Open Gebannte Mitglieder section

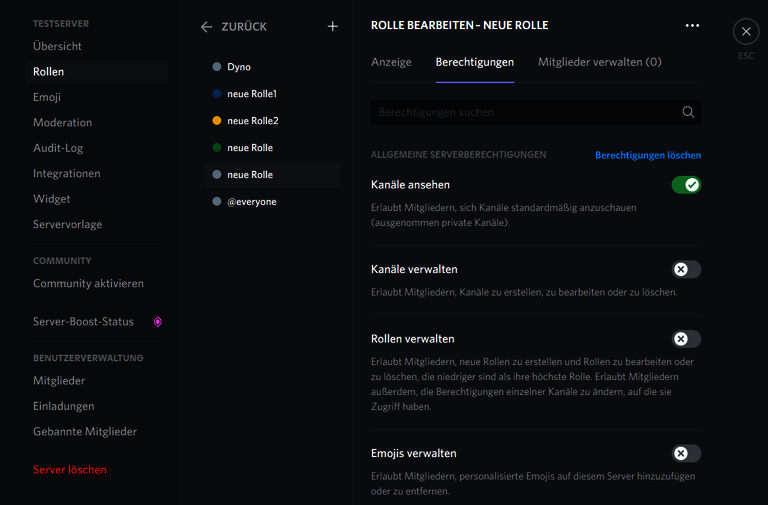tap(85, 432)
